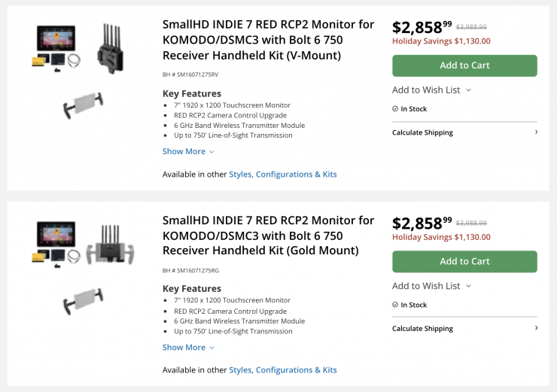Screen dimensions: 557x392
Task: Open Gold Mount kit Styles, Configurations & Kits link
Action: (282, 369)
